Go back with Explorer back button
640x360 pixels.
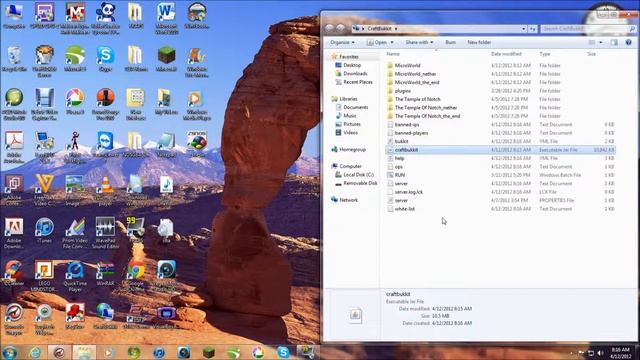click(330, 28)
